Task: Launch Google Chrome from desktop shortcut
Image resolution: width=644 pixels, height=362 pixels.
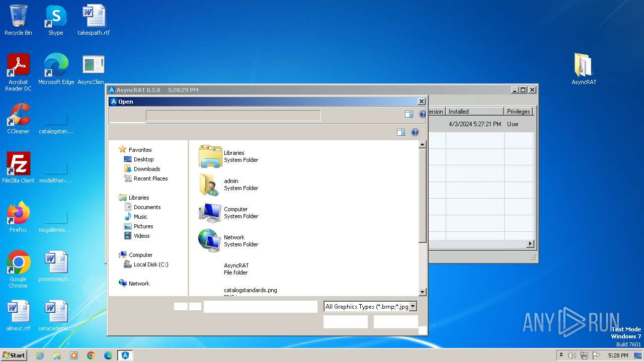Action: [18, 269]
